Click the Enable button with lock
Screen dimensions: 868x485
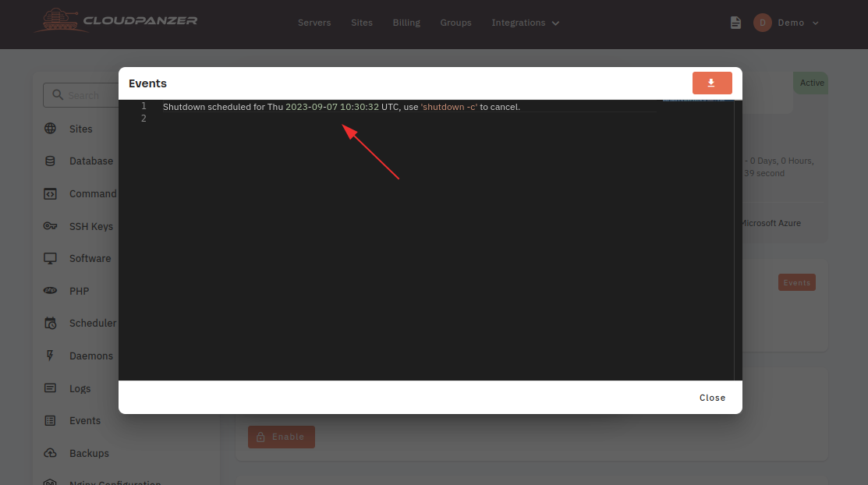pyautogui.click(x=282, y=437)
